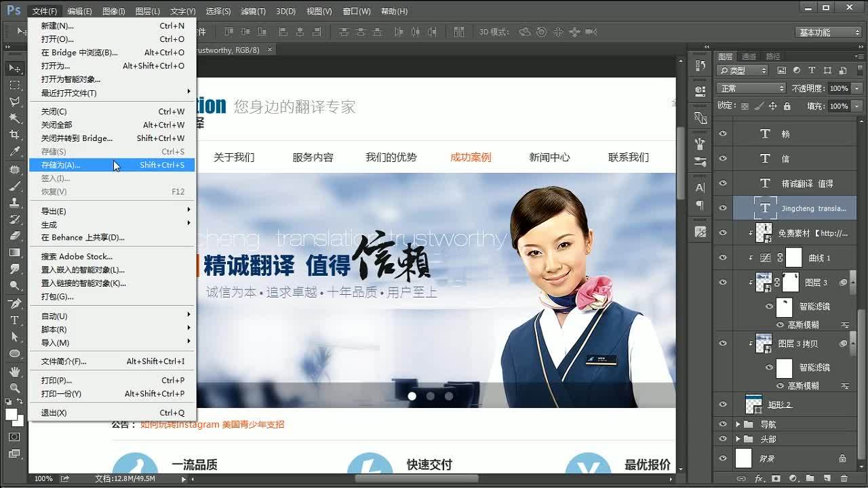The image size is (868, 488).
Task: Toggle visibility of the 曲线 1 layer
Action: click(x=722, y=258)
